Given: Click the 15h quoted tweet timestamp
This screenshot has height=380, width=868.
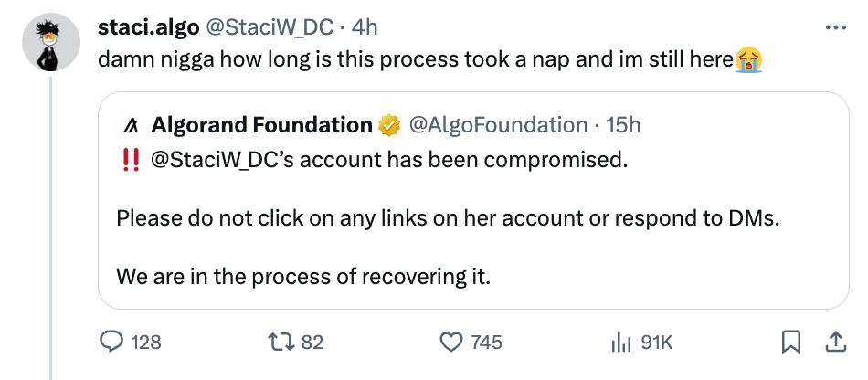Looking at the screenshot, I should [624, 124].
